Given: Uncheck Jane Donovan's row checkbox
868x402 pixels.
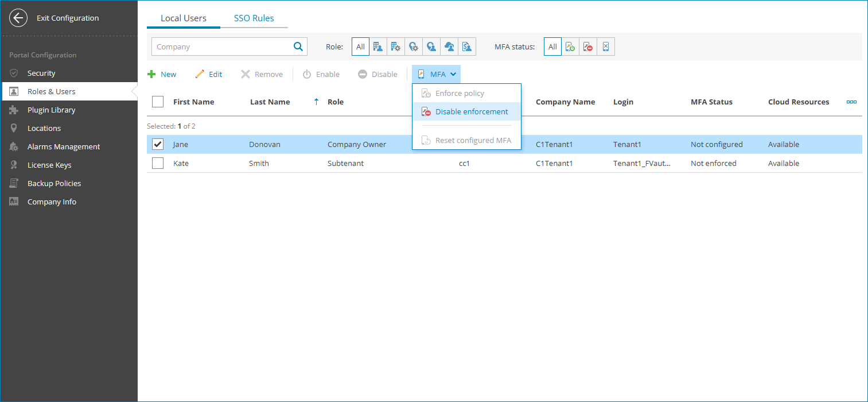Looking at the screenshot, I should pos(157,144).
